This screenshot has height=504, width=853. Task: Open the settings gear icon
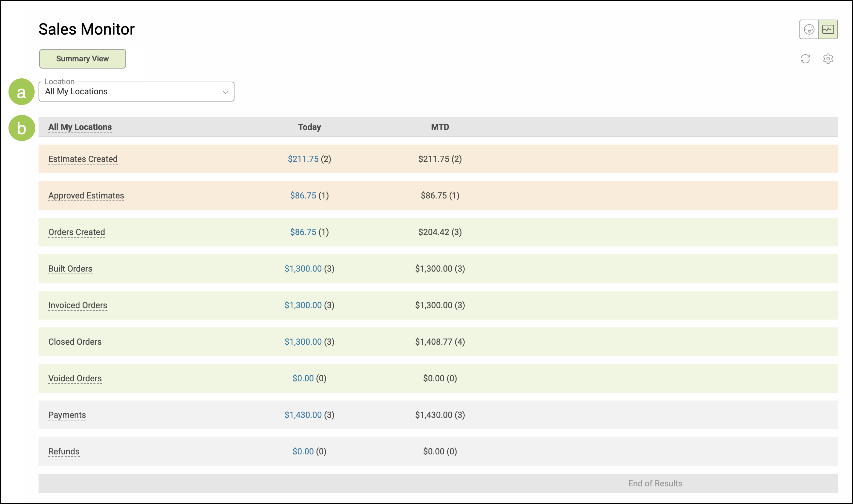coord(828,59)
